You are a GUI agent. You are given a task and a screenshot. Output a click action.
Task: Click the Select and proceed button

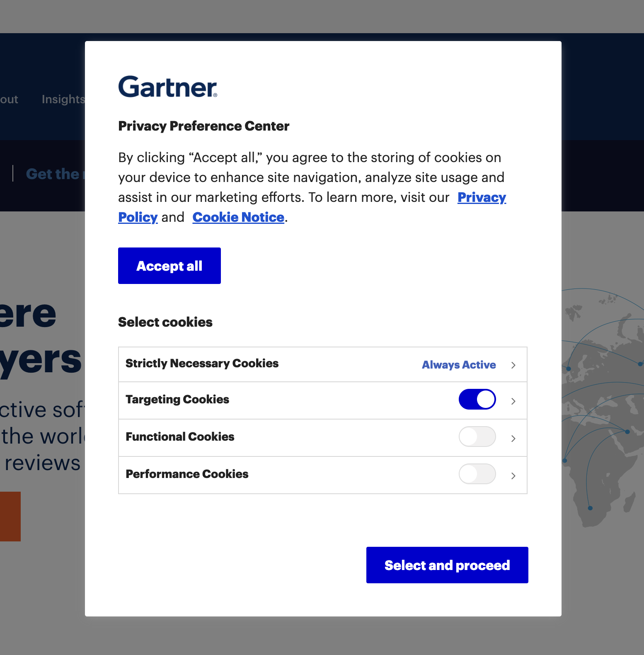[x=447, y=565]
